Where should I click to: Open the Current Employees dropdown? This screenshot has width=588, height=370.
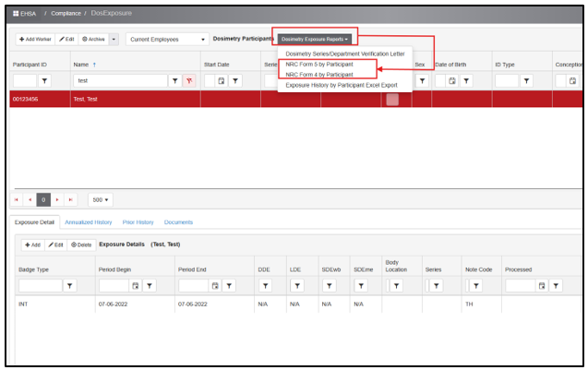tap(167, 40)
